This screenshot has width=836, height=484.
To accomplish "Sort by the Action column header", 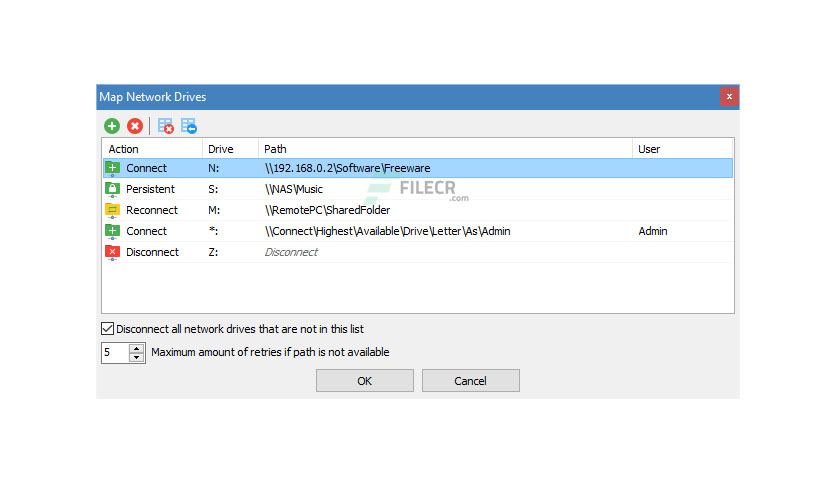I will point(152,149).
